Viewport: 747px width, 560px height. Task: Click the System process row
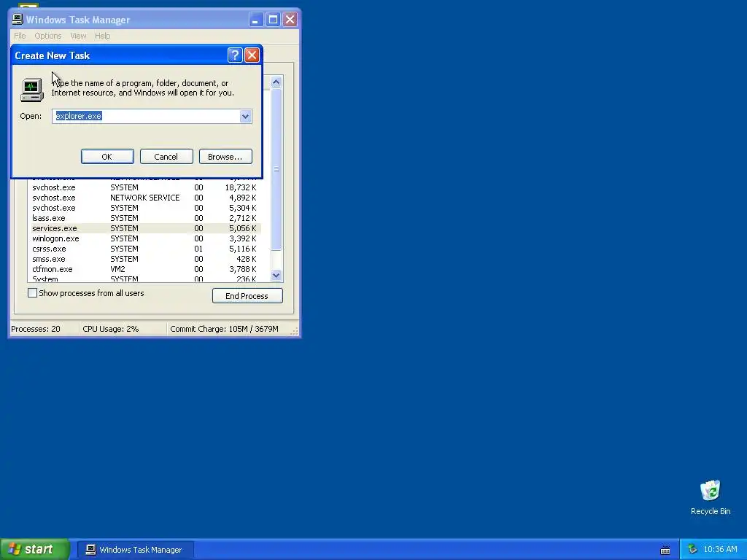[x=144, y=279]
